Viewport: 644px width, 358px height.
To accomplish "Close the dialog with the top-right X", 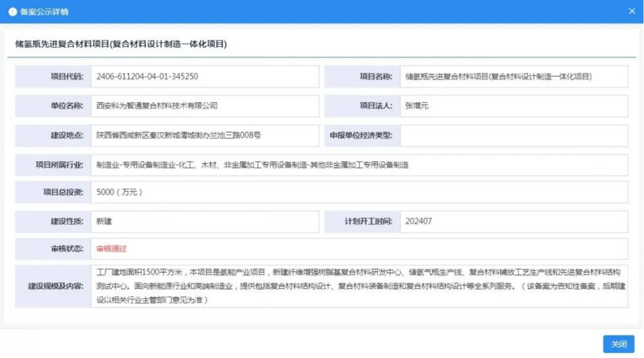I will pyautogui.click(x=632, y=11).
